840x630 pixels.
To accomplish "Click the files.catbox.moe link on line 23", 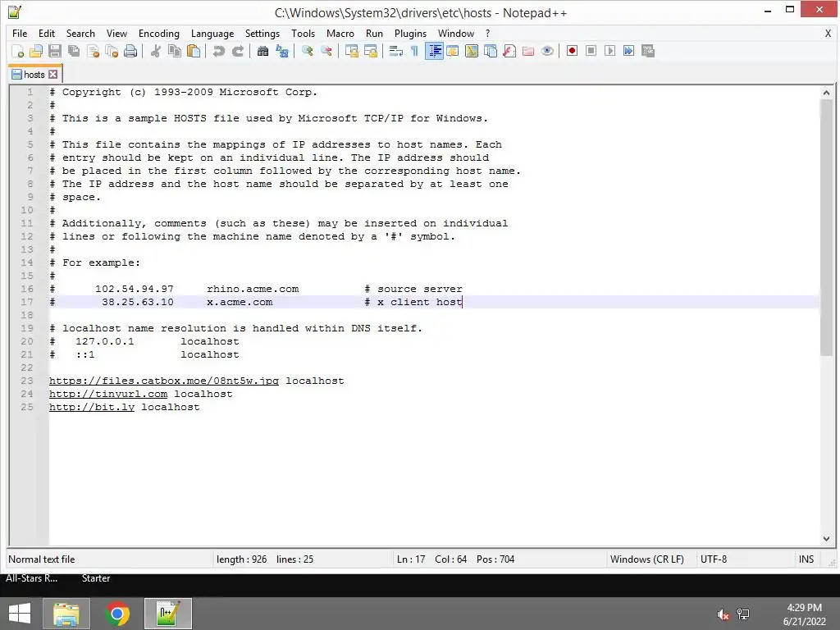I will [x=164, y=381].
